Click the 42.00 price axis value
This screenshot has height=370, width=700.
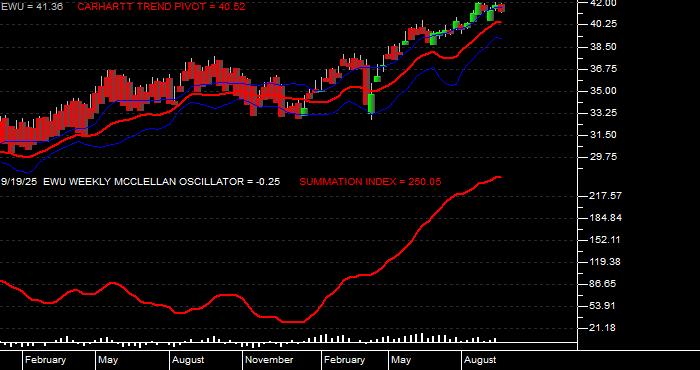click(604, 4)
